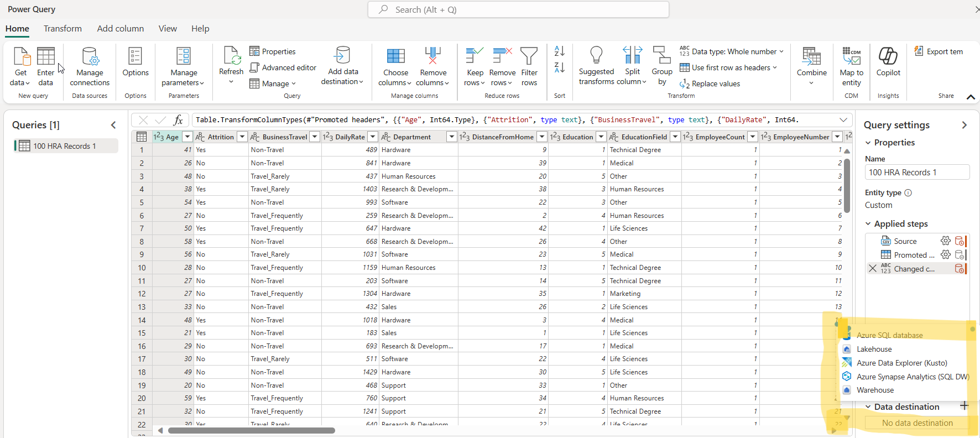Open Copilot insights

click(x=888, y=62)
